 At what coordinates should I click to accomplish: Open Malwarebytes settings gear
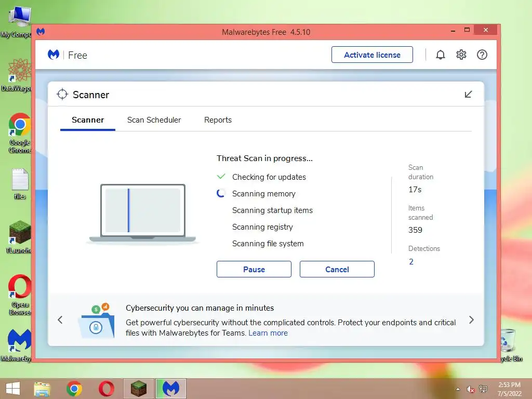pyautogui.click(x=461, y=55)
